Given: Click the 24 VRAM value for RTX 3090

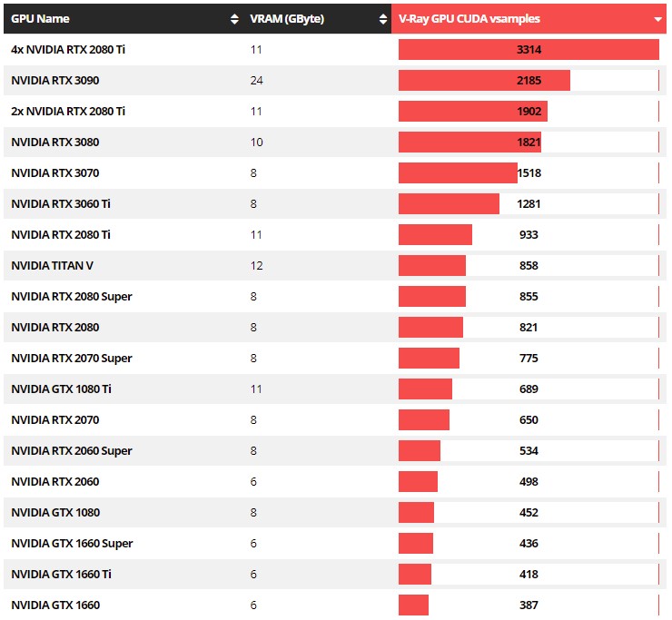Looking at the screenshot, I should click(256, 80).
